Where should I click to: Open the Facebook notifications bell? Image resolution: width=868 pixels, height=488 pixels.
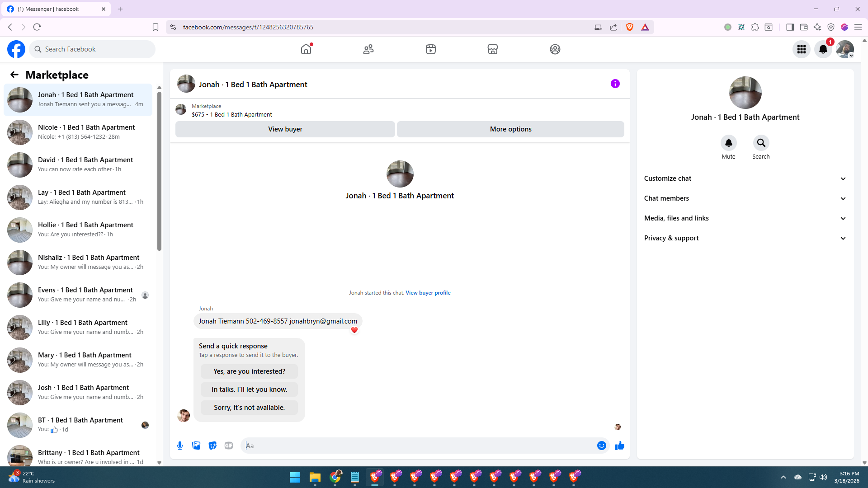823,49
